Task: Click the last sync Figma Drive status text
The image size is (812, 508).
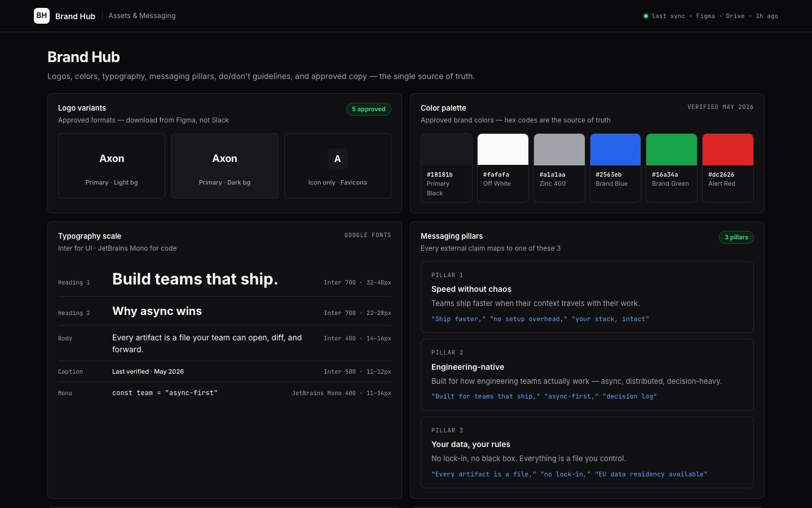Action: [714, 16]
